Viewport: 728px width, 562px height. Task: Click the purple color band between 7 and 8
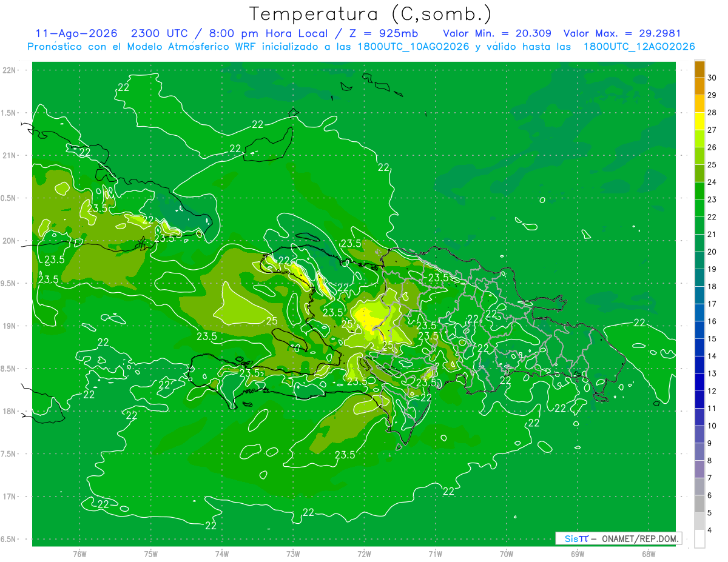pyautogui.click(x=699, y=469)
